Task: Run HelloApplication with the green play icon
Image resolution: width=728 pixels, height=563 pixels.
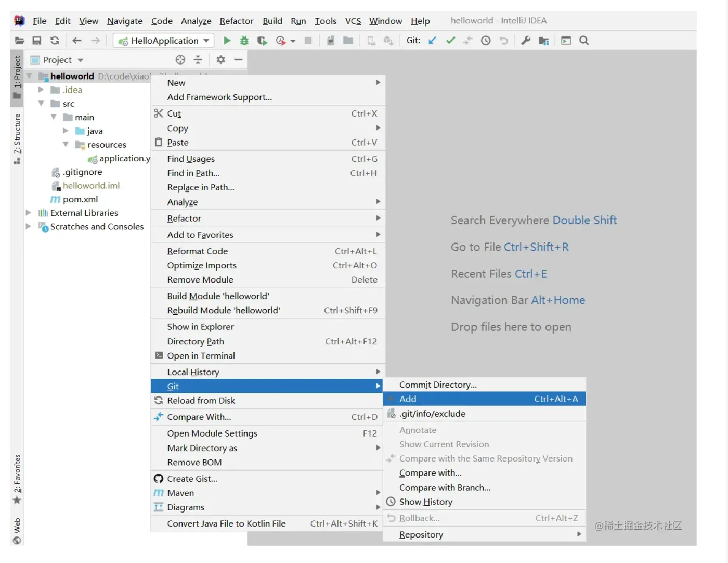Action: (227, 41)
